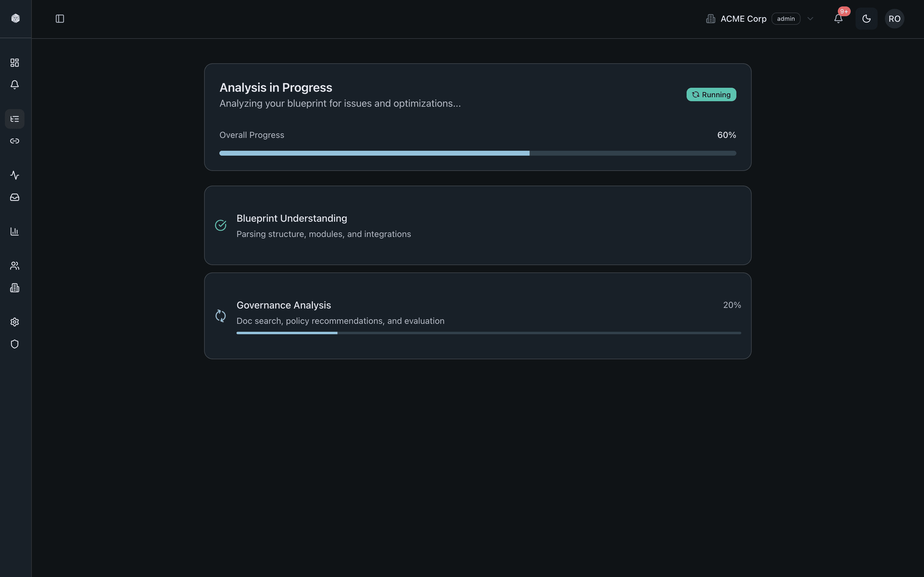This screenshot has height=577, width=924.
Task: Switch to light mode with the moon toggle
Action: pyautogui.click(x=866, y=18)
